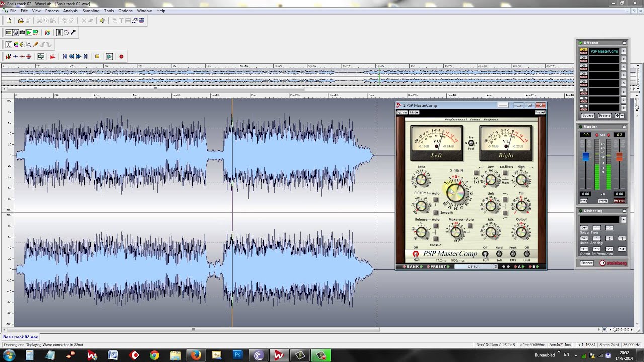Select the speaker play tool in tools row

pyautogui.click(x=22, y=45)
